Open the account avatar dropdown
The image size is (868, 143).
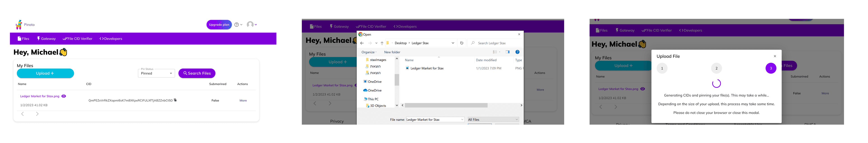click(x=252, y=24)
